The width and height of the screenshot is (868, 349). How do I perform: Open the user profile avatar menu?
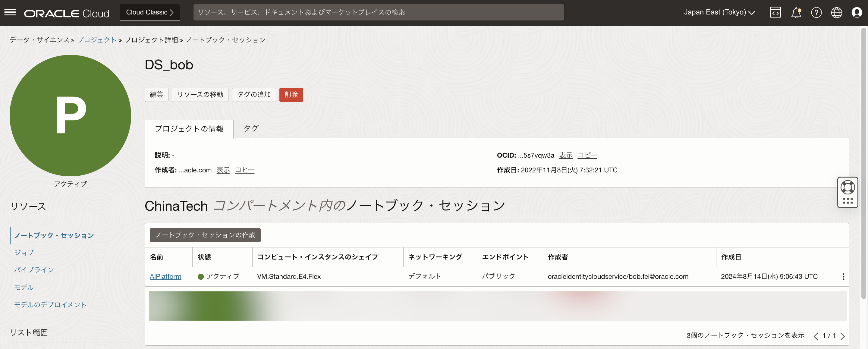click(x=857, y=12)
